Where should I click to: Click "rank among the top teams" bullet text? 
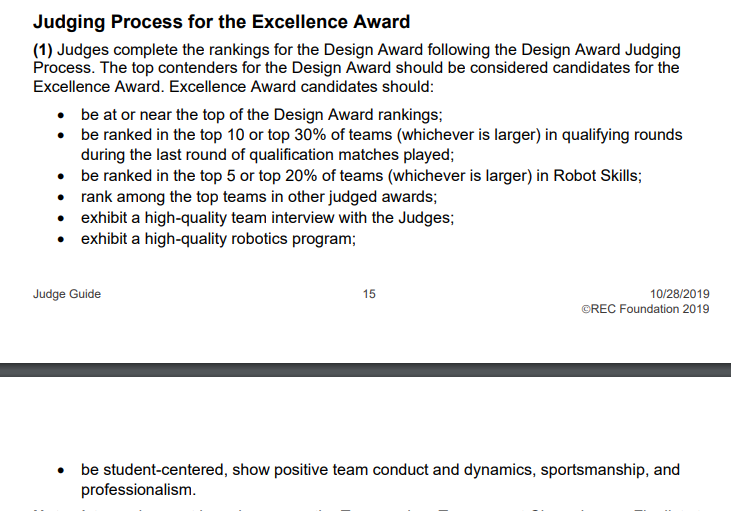tap(259, 197)
